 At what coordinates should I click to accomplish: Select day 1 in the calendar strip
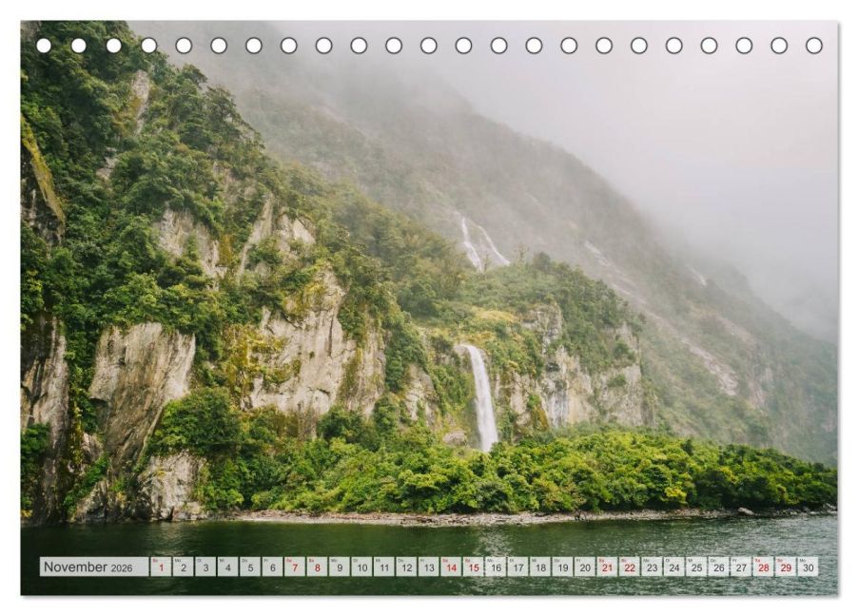pyautogui.click(x=161, y=568)
